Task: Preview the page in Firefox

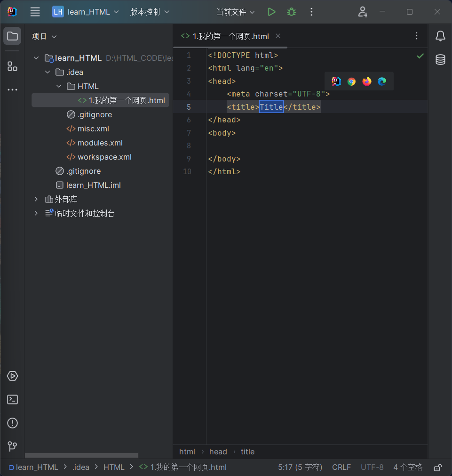Action: pos(366,81)
